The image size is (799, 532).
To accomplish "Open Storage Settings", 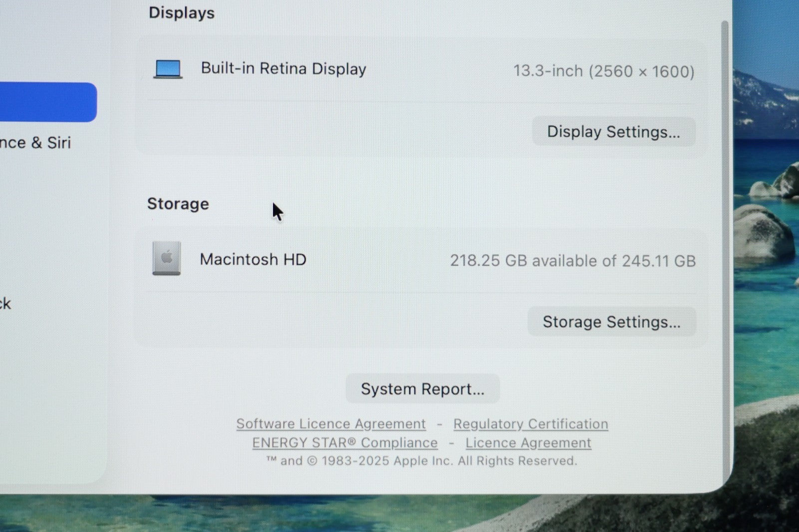I will [611, 322].
